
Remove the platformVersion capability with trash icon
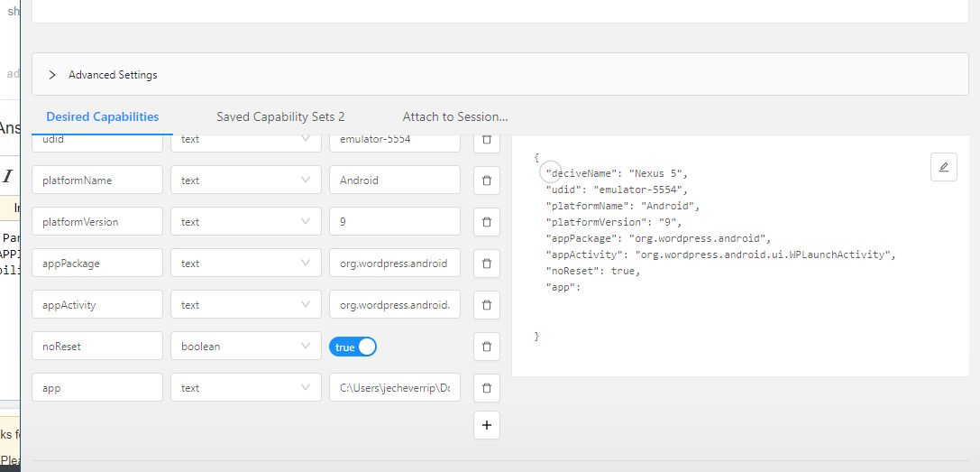pos(486,222)
